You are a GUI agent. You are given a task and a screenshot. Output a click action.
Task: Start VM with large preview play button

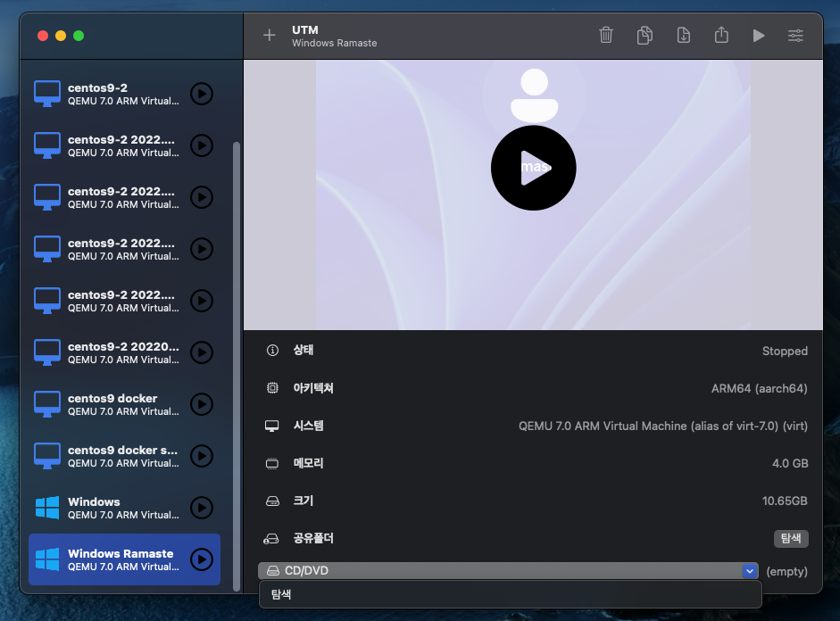point(534,168)
